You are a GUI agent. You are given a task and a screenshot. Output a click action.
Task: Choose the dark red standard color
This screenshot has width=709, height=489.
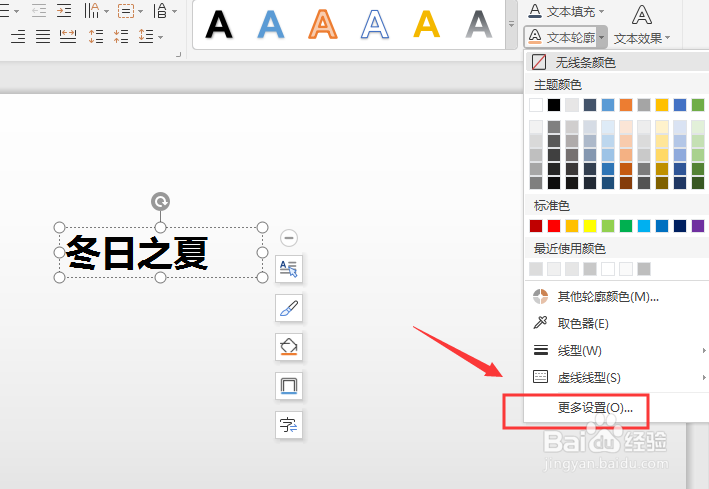coord(536,226)
